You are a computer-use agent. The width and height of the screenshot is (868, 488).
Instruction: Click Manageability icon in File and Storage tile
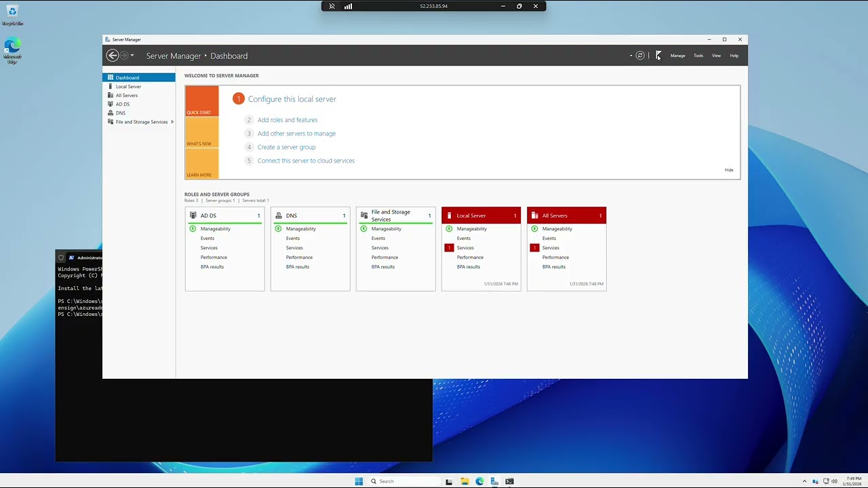pyautogui.click(x=364, y=228)
